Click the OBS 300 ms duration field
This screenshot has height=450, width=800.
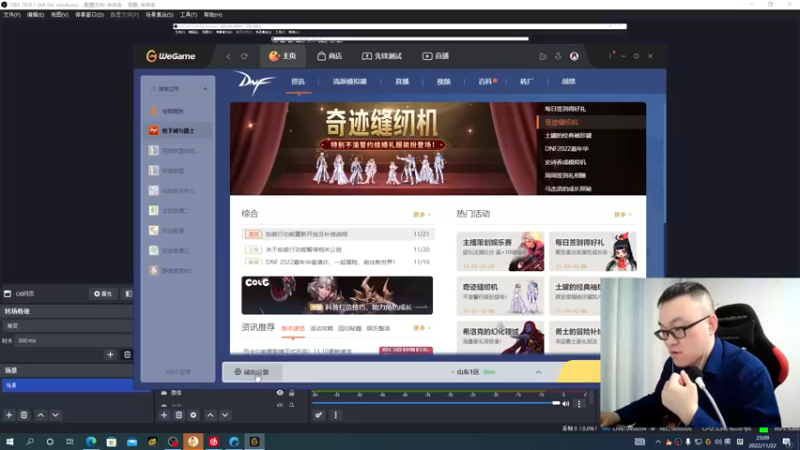pos(74,340)
